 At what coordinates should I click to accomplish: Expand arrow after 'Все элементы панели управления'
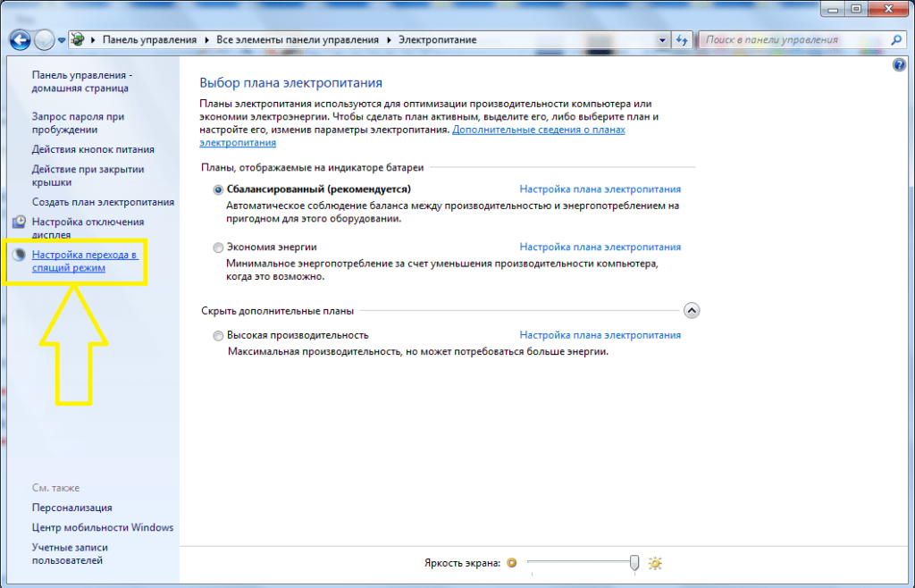tap(389, 39)
